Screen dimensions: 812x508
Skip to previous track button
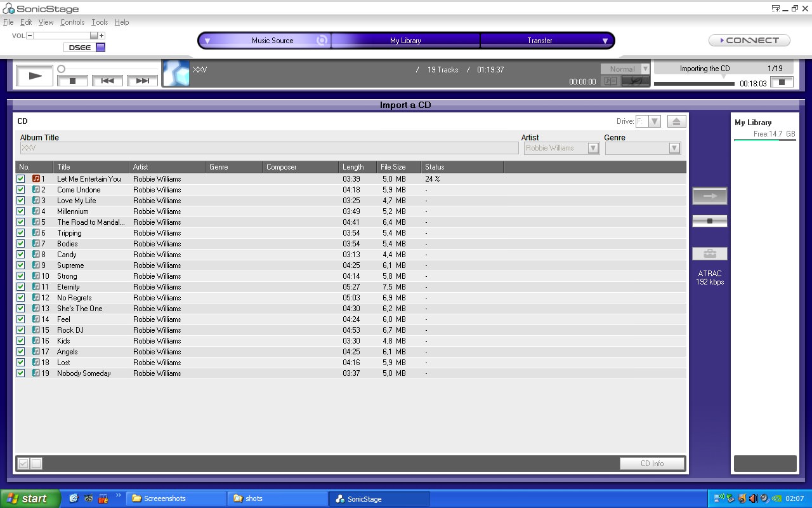click(x=107, y=81)
